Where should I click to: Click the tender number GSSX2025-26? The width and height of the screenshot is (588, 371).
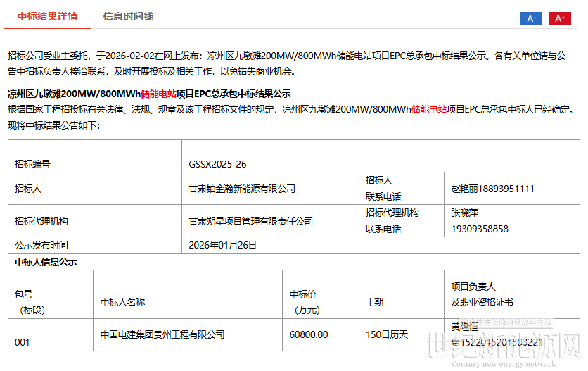point(217,164)
